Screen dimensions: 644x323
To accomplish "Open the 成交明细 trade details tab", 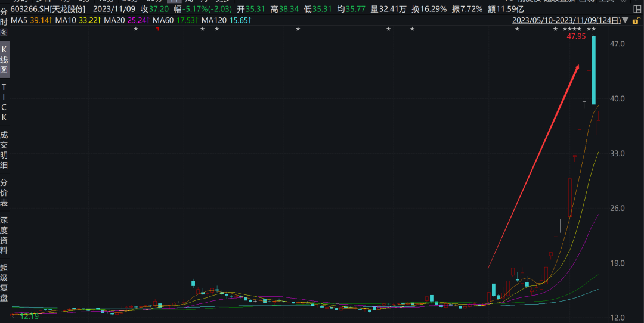I will click(4, 150).
